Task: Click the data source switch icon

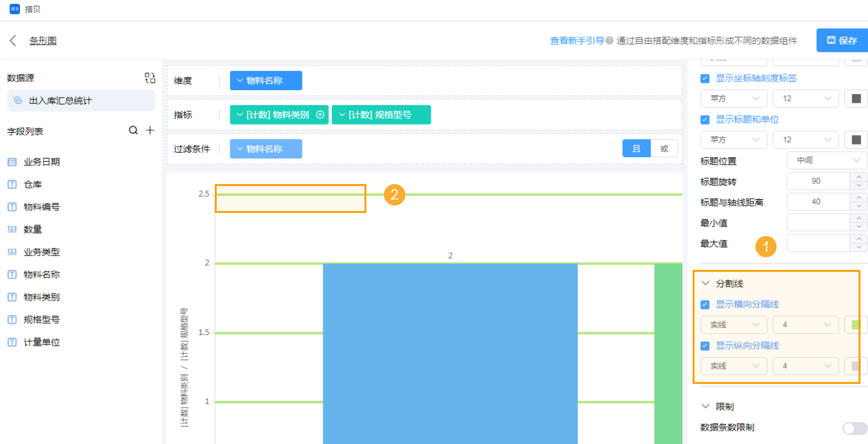Action: tap(150, 78)
